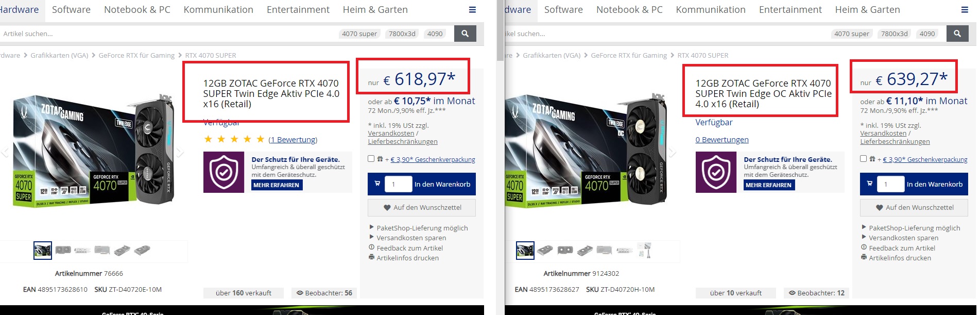Click the scrollbar between the two pages
980x315 pixels.
500,30
